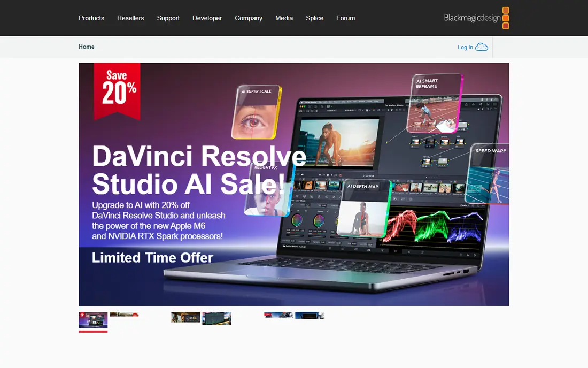Open the Company menu item

tap(248, 18)
